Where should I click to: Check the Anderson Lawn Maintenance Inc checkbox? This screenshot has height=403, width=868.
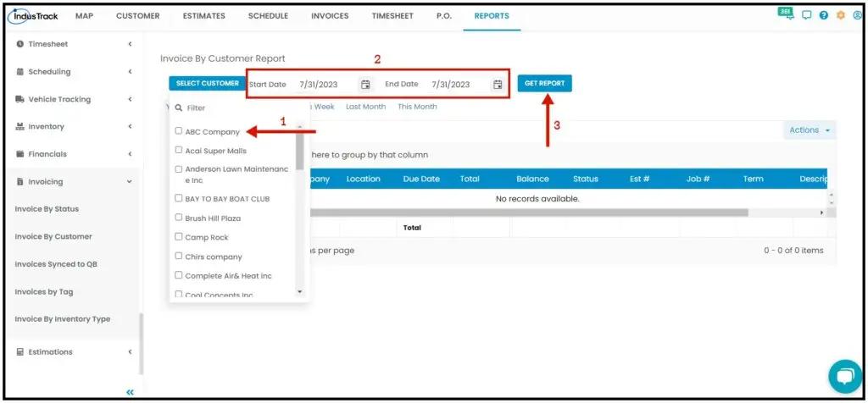pyautogui.click(x=179, y=168)
